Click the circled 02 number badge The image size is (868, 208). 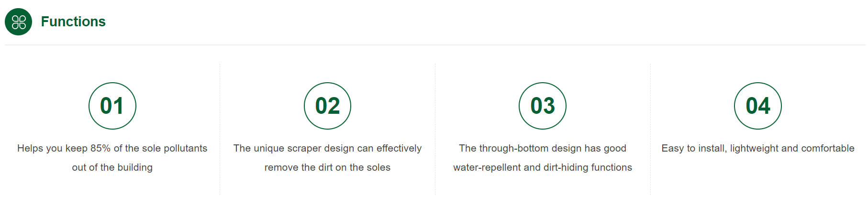327,106
